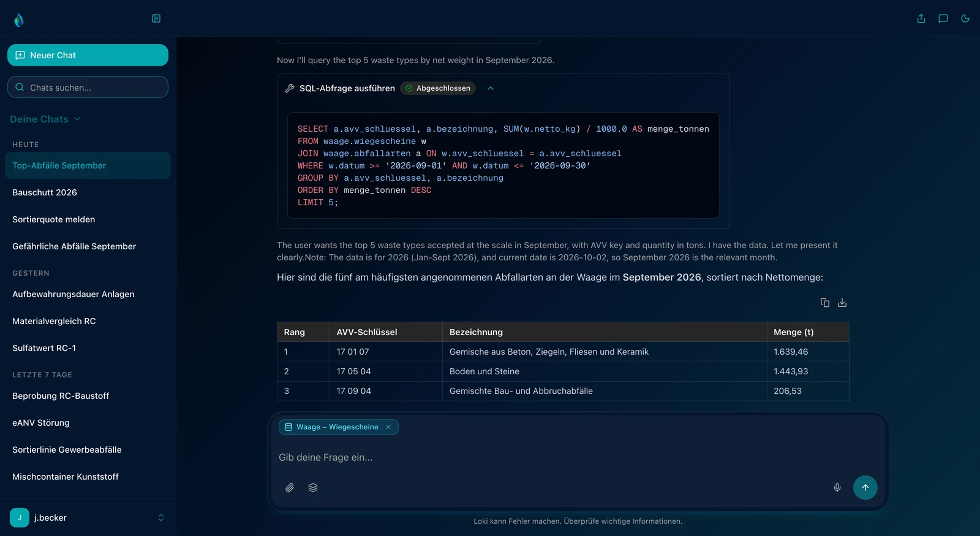Open Beprobung RC-Baustoff chat
This screenshot has width=980, height=536.
coord(88,396)
